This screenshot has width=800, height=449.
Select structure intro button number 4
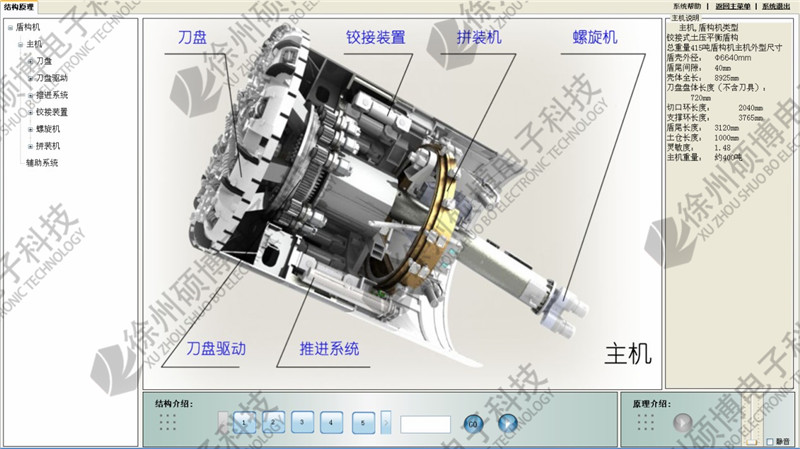[x=331, y=423]
